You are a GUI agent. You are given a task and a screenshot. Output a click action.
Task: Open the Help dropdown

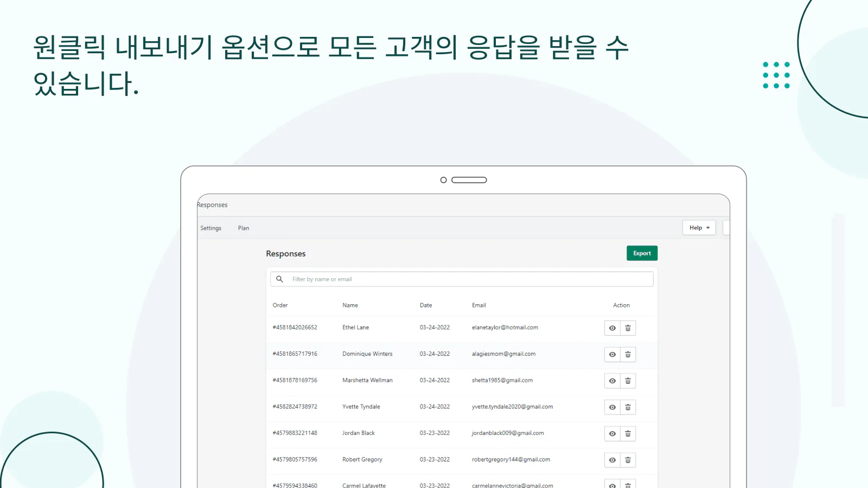699,228
